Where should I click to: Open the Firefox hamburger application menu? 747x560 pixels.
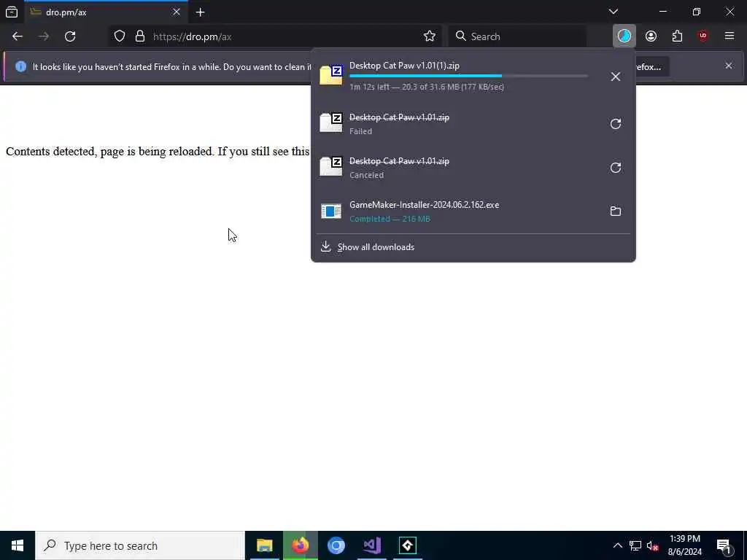(729, 36)
